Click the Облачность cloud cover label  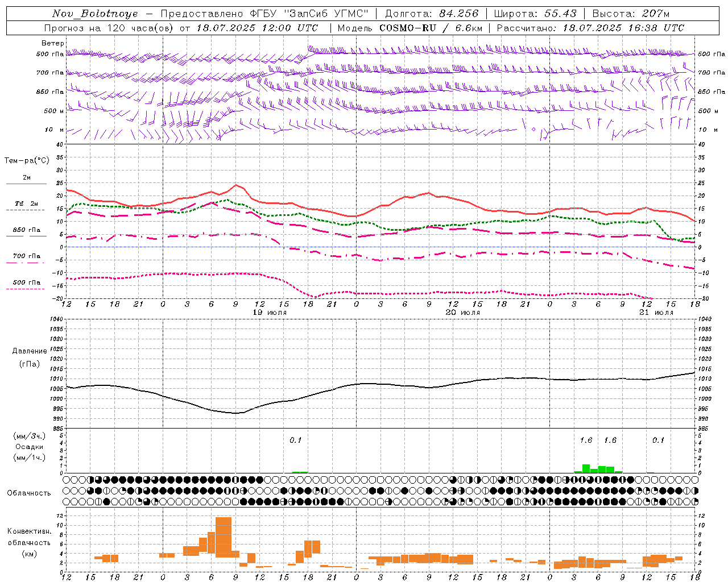[28, 493]
